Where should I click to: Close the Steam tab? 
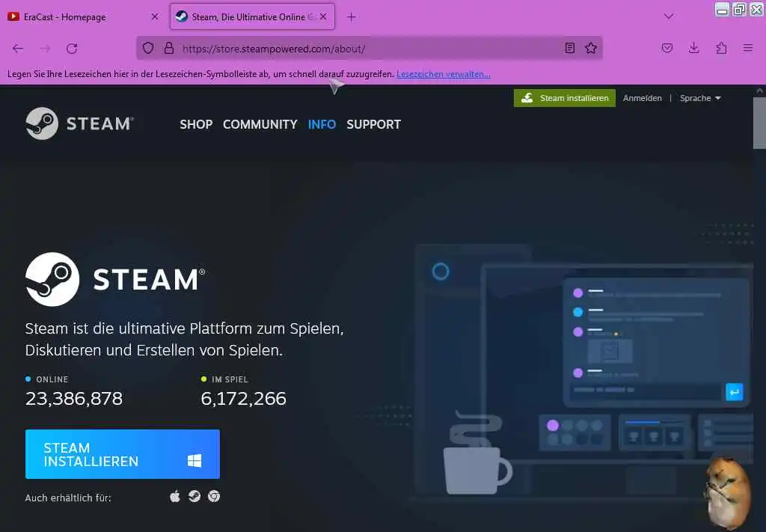point(323,16)
